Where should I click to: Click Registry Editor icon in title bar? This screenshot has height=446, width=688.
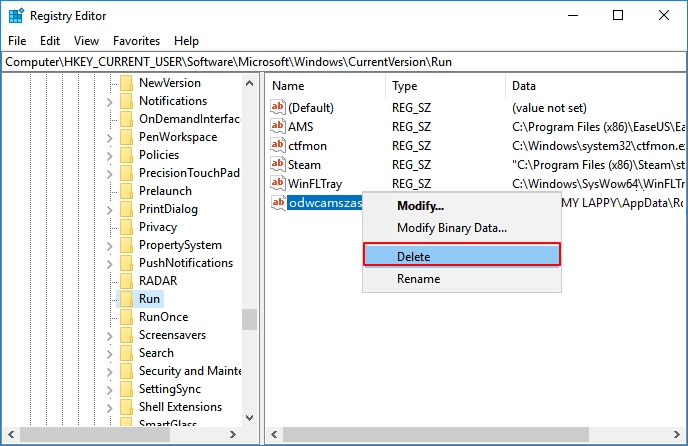[x=16, y=16]
